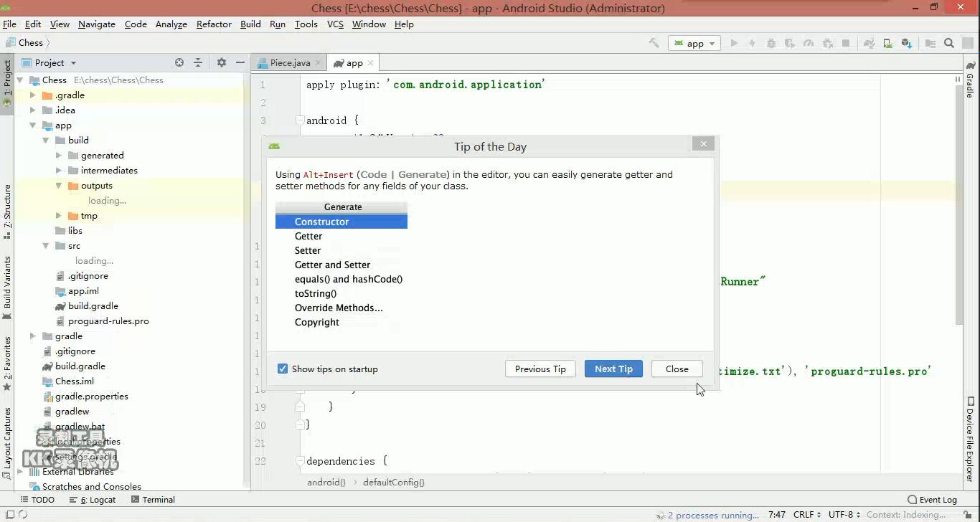Open Project Structure toolbar icon
The height and width of the screenshot is (522, 980).
(930, 43)
